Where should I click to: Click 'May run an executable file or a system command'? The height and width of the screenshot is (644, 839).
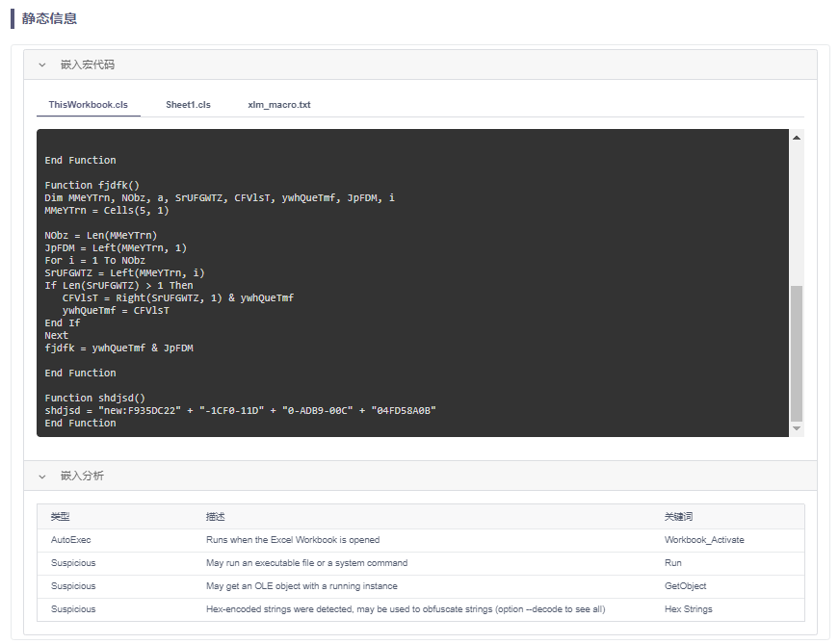(306, 563)
